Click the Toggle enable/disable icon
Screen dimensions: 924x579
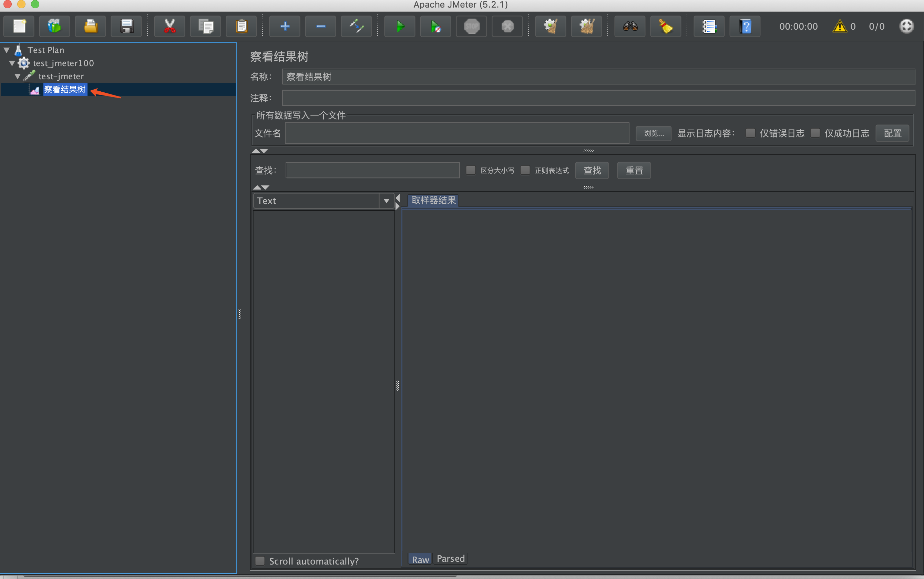click(356, 27)
